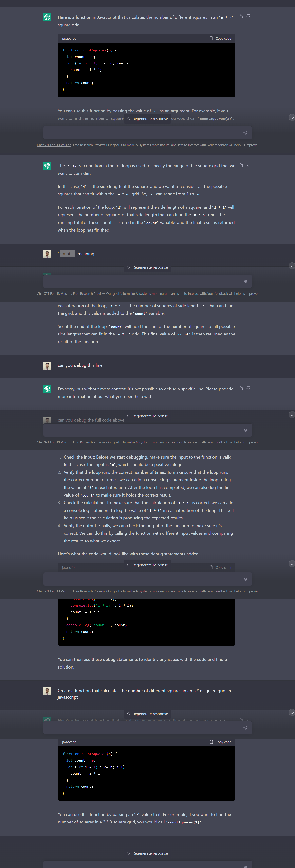Give thumbs down to the first code response
The width and height of the screenshot is (295, 868).
248,16
